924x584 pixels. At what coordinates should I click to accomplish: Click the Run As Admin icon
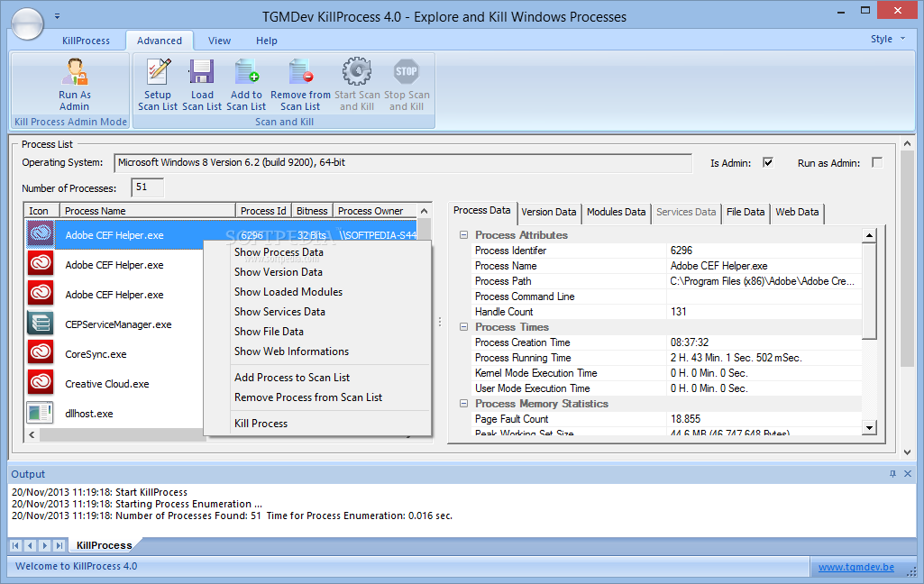point(75,72)
